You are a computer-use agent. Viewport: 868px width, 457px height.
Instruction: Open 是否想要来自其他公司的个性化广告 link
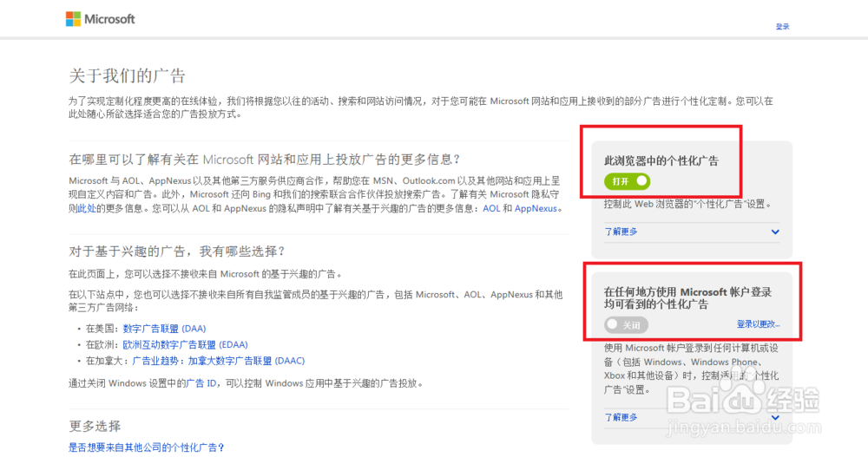point(147,447)
